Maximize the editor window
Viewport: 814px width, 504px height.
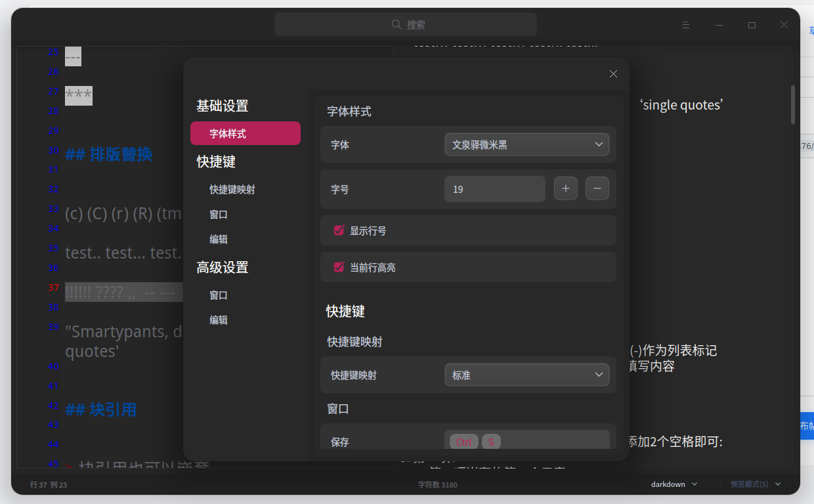tap(752, 25)
